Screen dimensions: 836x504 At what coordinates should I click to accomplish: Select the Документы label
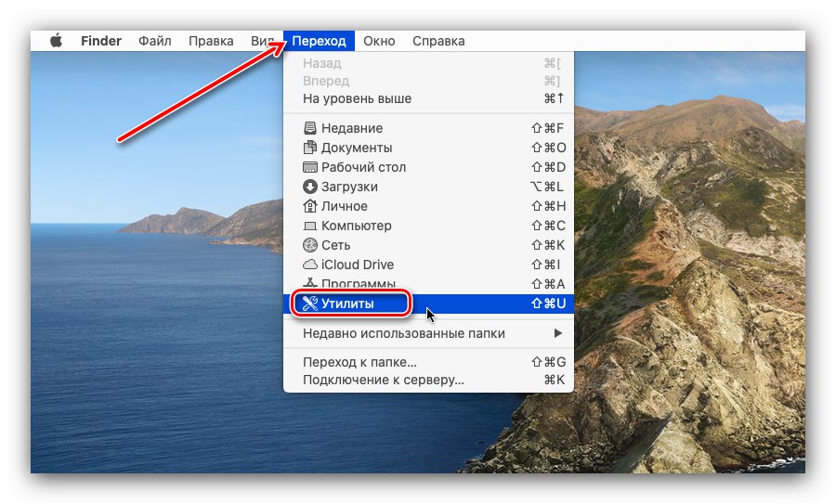coord(357,148)
